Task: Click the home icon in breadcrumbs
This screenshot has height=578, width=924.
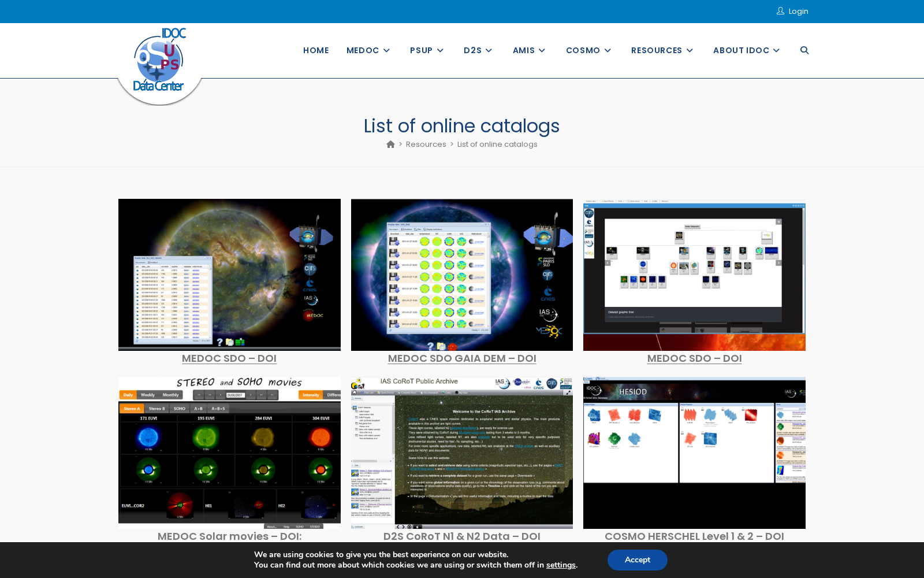Action: tap(390, 144)
